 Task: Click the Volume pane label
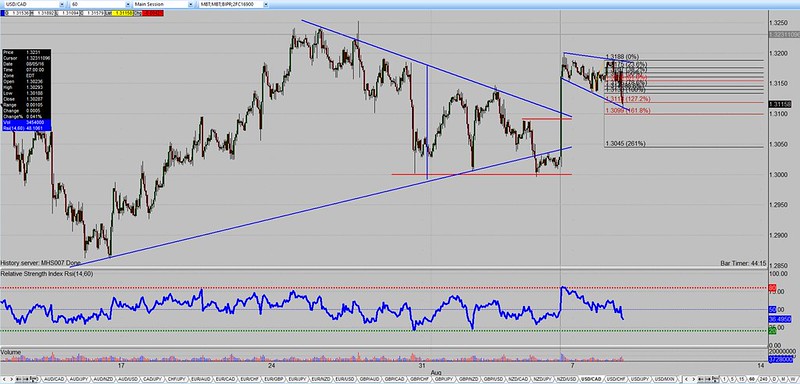tap(11, 352)
